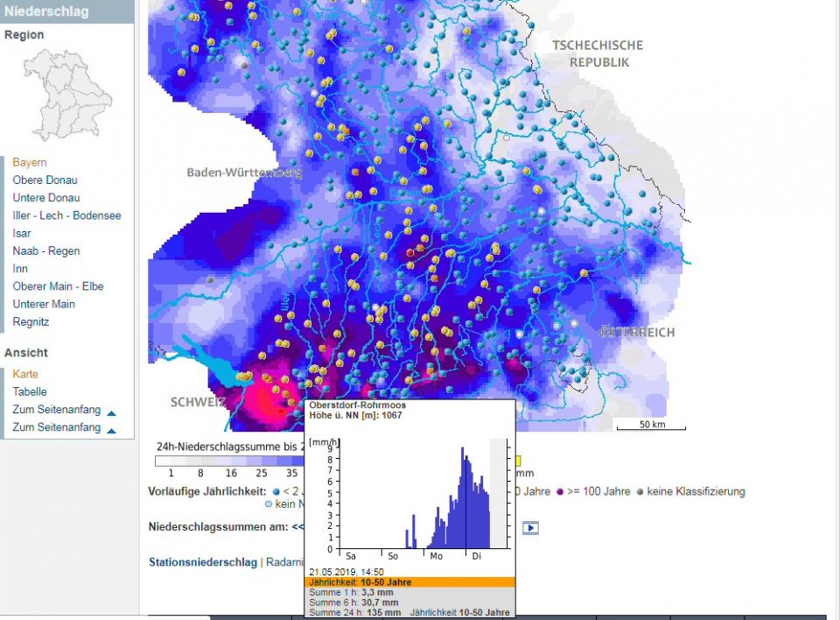Switch to the Tabelle view
Image resolution: width=840 pixels, height=620 pixels.
[x=30, y=391]
